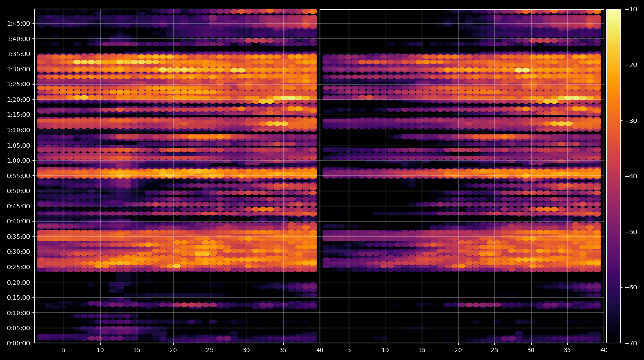
Task: Click the 0:20:00 y-axis label
Action: click(19, 282)
